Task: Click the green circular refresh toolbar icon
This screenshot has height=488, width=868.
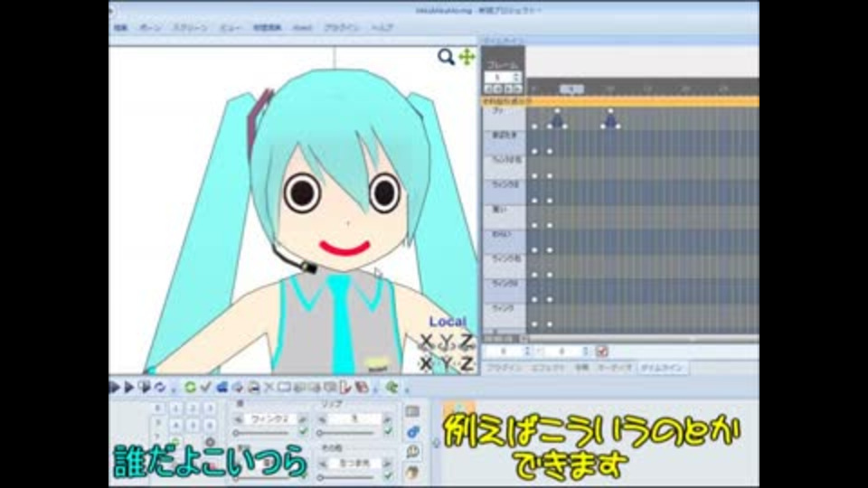Action: (x=191, y=387)
